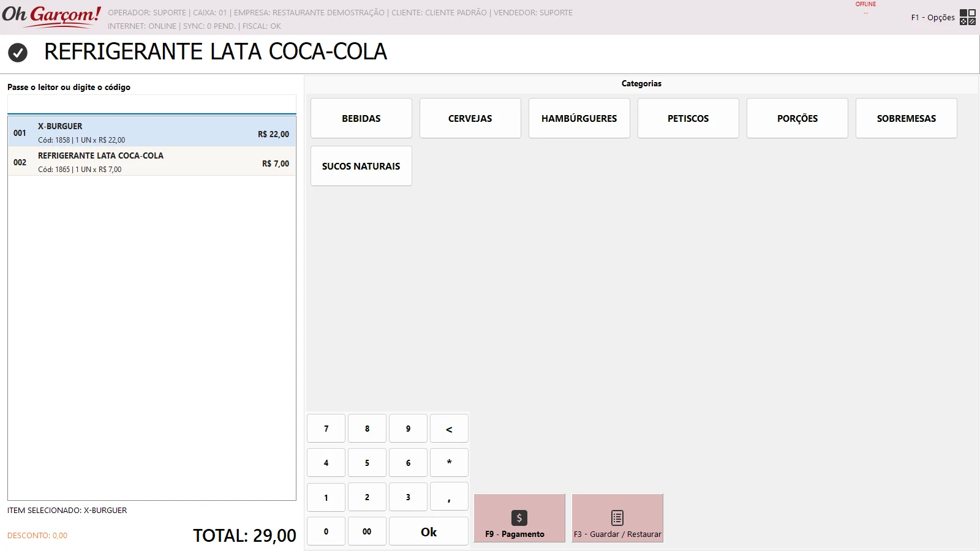The height and width of the screenshot is (551, 980).
Task: Click the large REFRIGERANTE LATA COCA-COLA title
Action: 216,51
